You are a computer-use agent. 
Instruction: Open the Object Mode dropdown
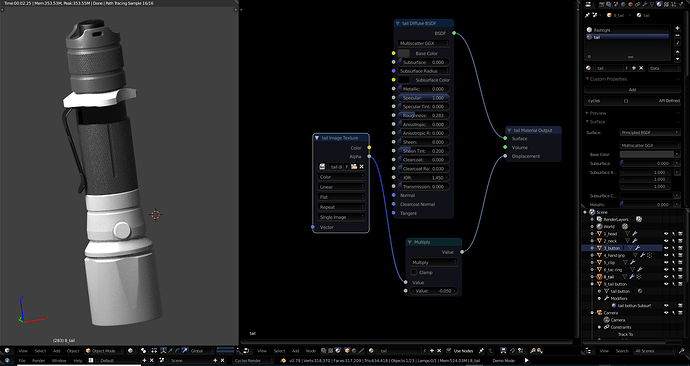click(104, 351)
